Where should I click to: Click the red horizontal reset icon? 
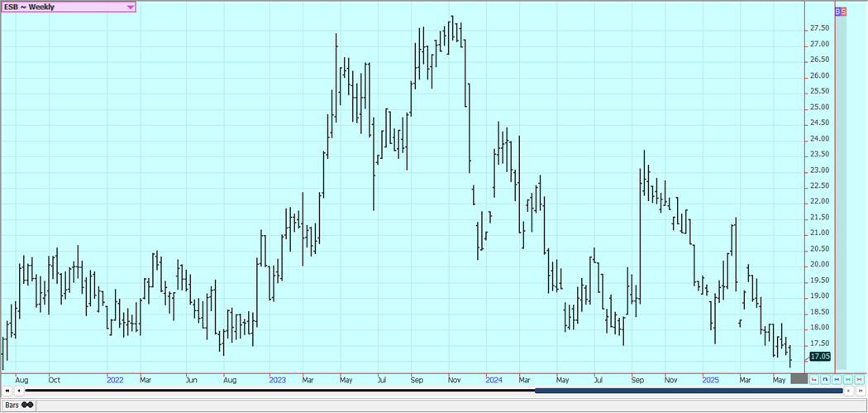tap(860, 379)
